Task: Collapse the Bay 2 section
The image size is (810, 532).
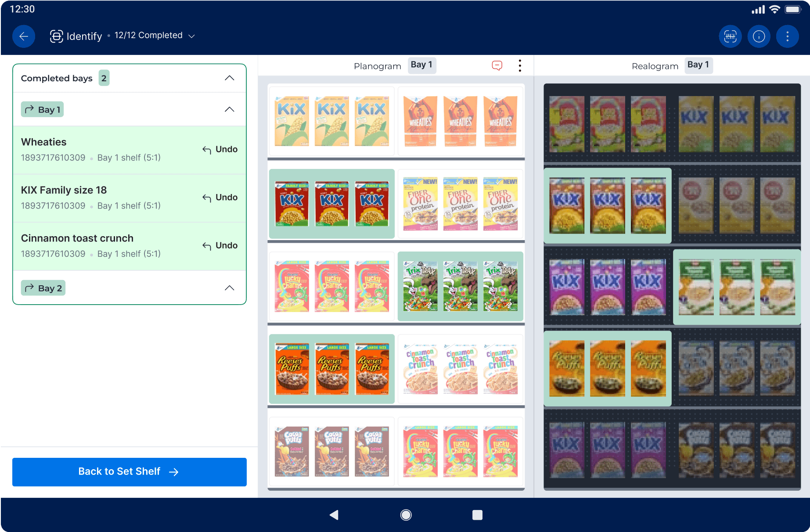Action: [230, 288]
